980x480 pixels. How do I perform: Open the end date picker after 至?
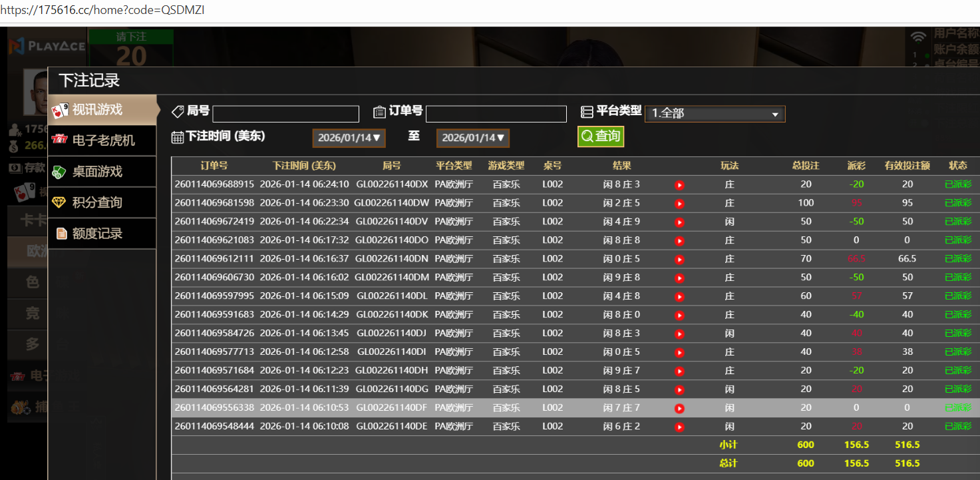coord(472,138)
